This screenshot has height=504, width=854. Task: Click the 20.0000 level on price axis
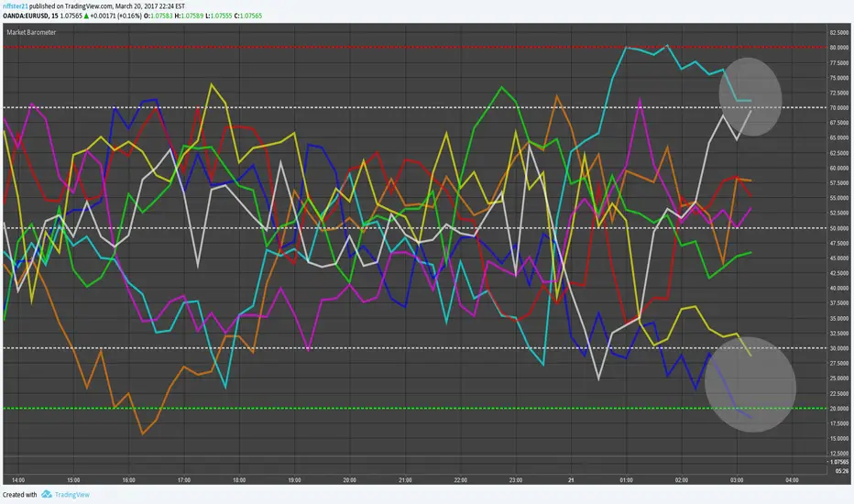838,409
